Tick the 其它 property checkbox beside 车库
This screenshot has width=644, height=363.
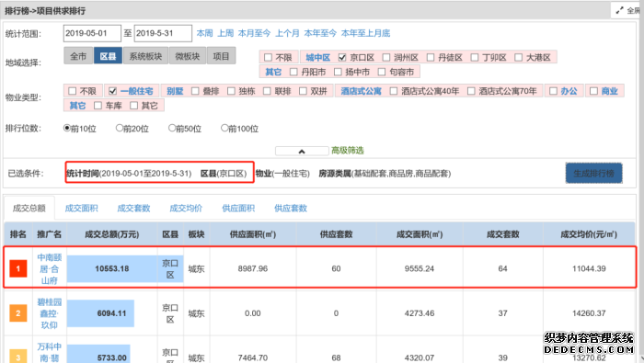[x=134, y=106]
